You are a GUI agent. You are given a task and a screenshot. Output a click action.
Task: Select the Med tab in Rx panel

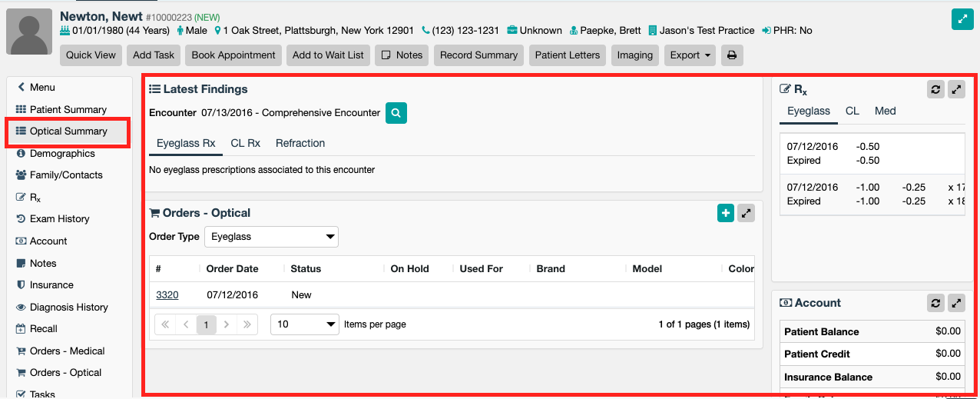[x=885, y=111]
